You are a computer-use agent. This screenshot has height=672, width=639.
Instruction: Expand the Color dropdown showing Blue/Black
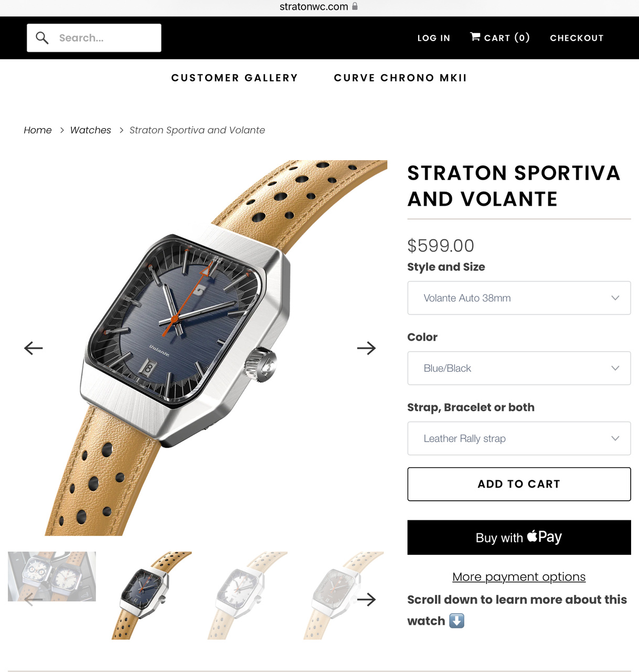click(519, 368)
